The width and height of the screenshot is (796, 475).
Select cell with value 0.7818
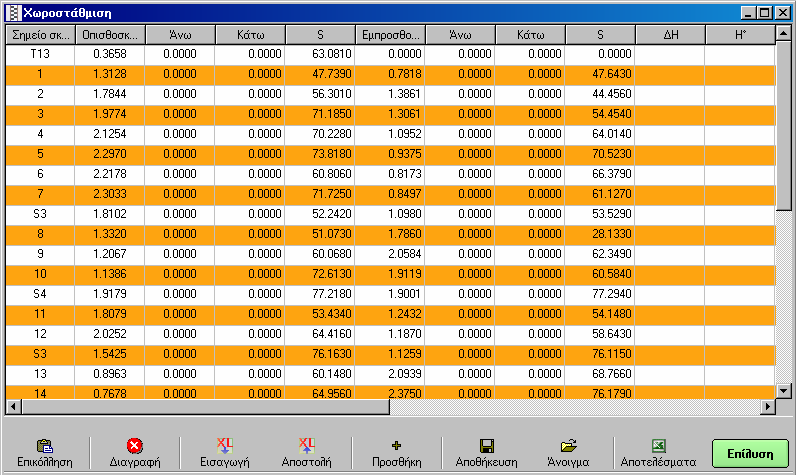click(x=390, y=74)
